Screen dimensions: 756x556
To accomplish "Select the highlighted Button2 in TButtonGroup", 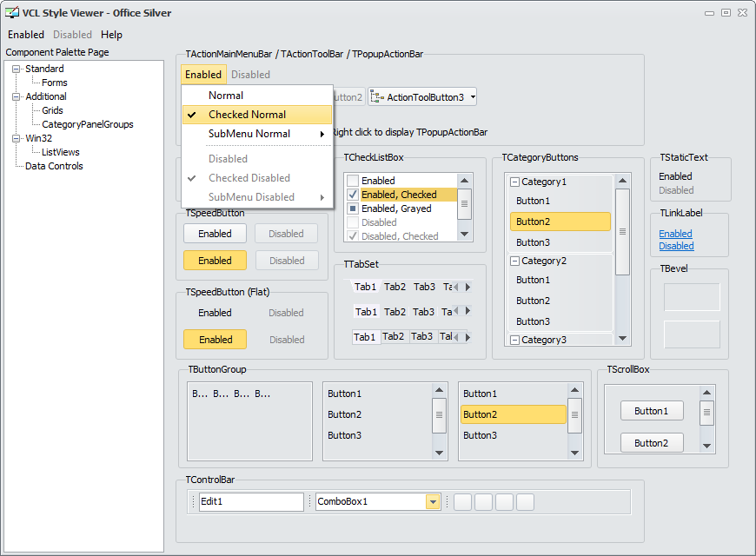I will pos(514,414).
